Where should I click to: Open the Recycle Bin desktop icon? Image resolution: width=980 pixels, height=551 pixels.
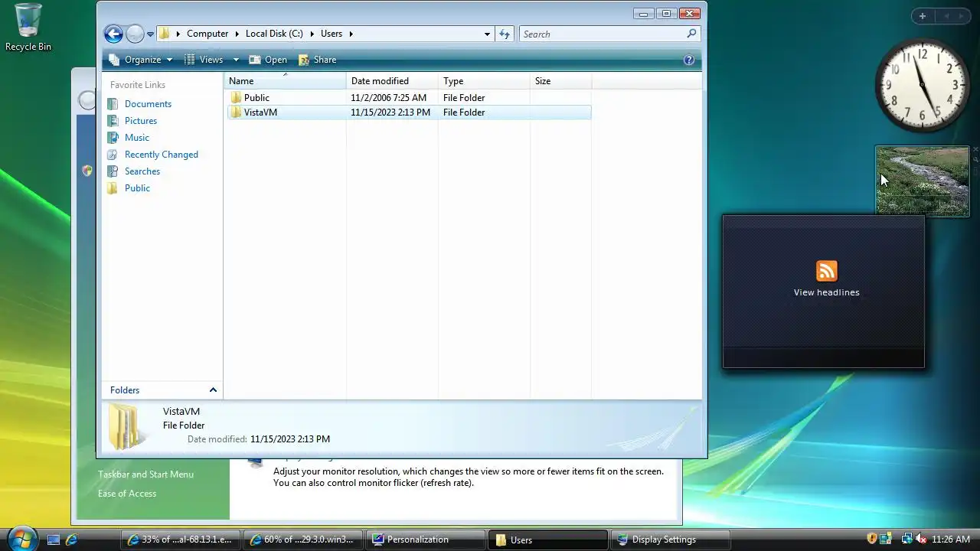[28, 27]
